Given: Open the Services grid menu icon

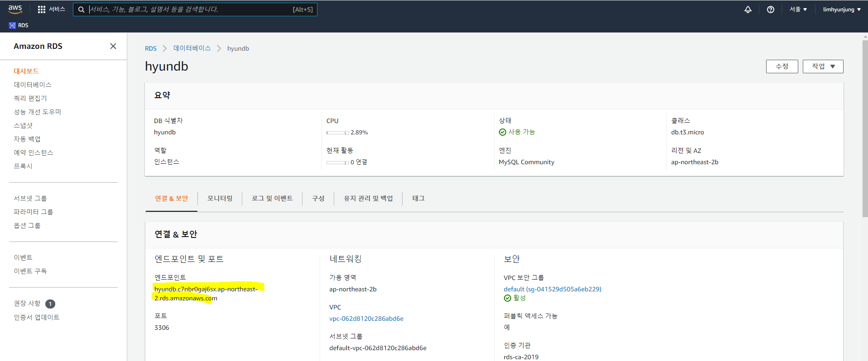Looking at the screenshot, I should pos(42,9).
